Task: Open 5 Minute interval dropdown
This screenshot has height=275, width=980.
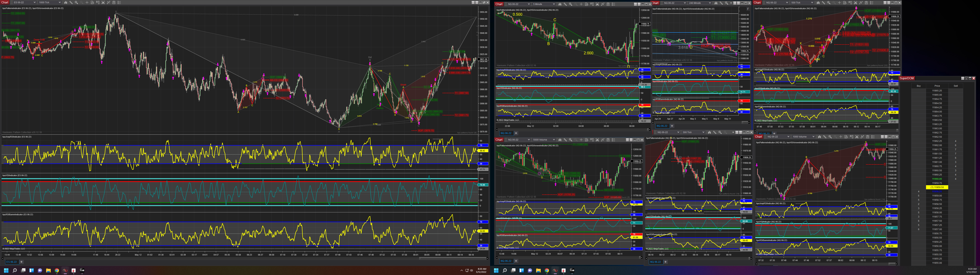Action: click(554, 5)
